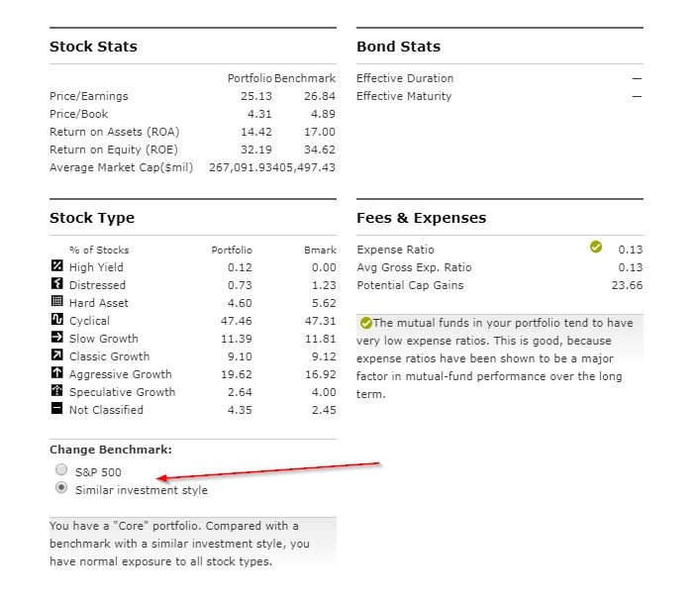Click the Fees & Expenses heading

click(421, 218)
